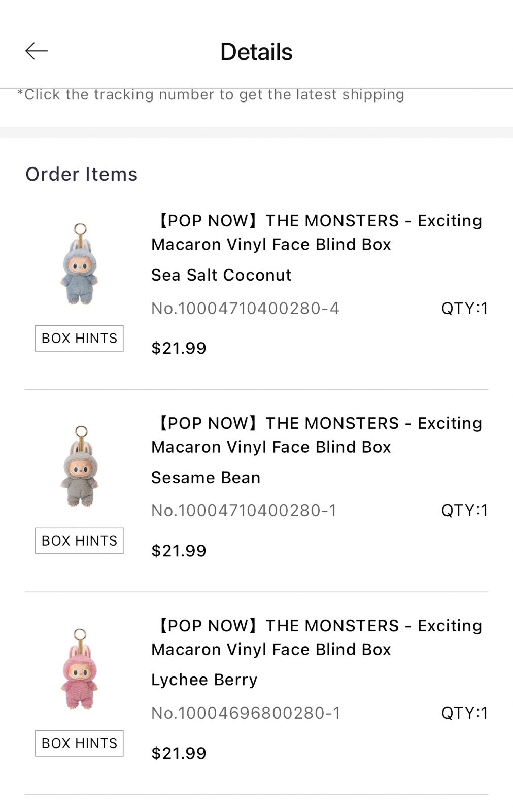Tap the Details page title
This screenshot has height=812, width=513.
(256, 52)
